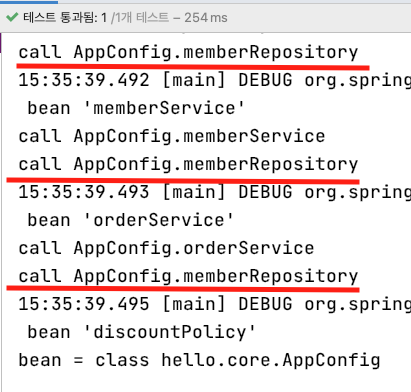Click the 15:35:39.493 [main] DEBUG log line
The height and width of the screenshot is (392, 411).
[x=215, y=192]
